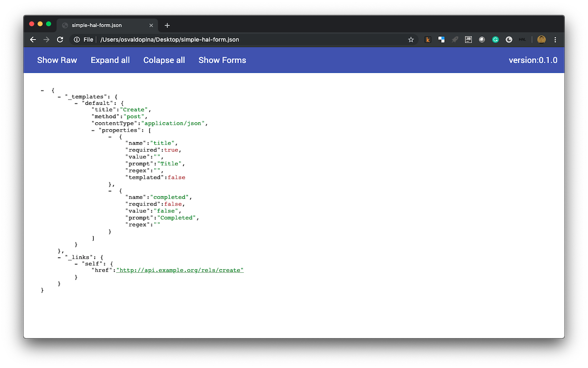Collapse the "properties" array

(94, 130)
